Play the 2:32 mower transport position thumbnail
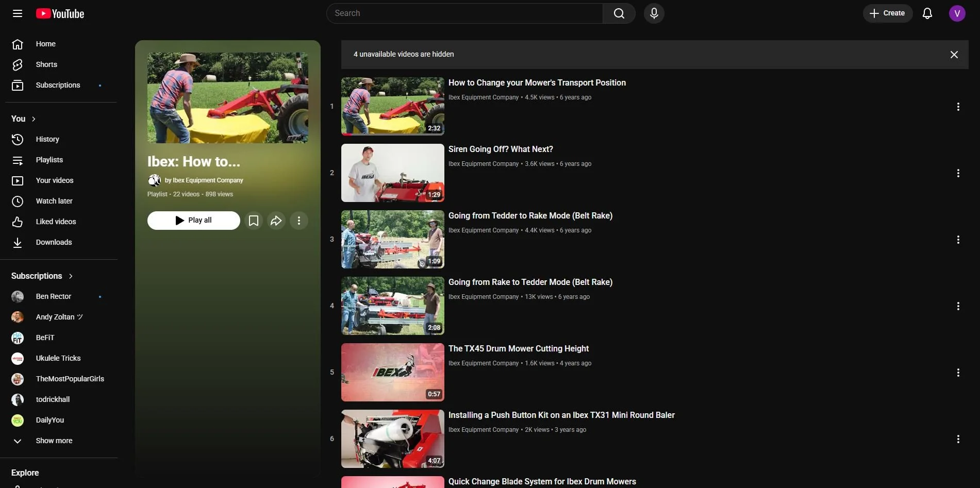 tap(393, 106)
